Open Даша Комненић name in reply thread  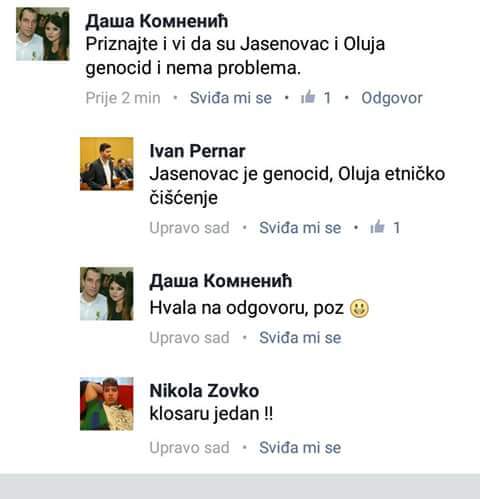point(221,281)
